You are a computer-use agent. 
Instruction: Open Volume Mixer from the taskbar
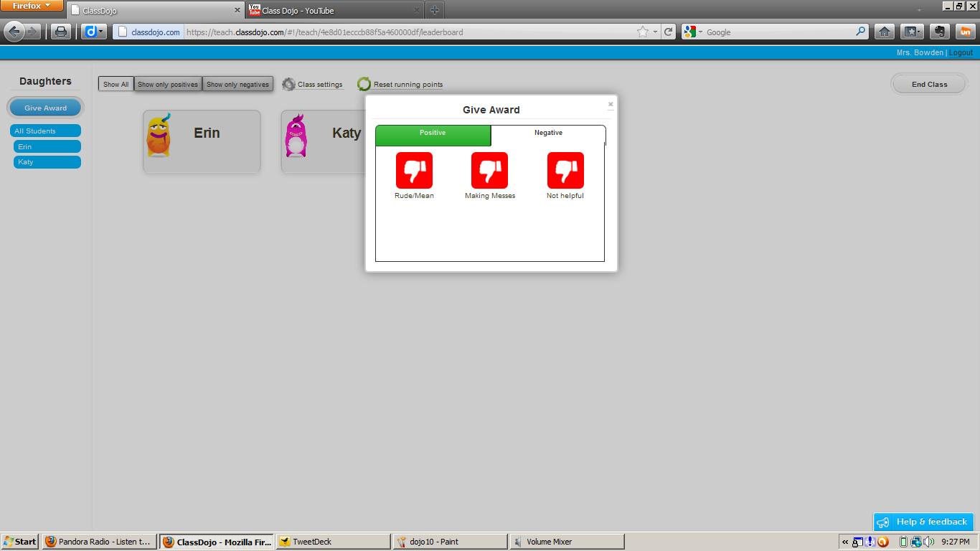click(x=567, y=542)
